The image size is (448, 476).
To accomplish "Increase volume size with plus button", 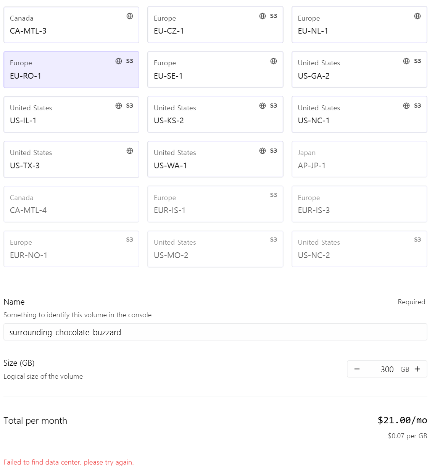I will click(417, 369).
